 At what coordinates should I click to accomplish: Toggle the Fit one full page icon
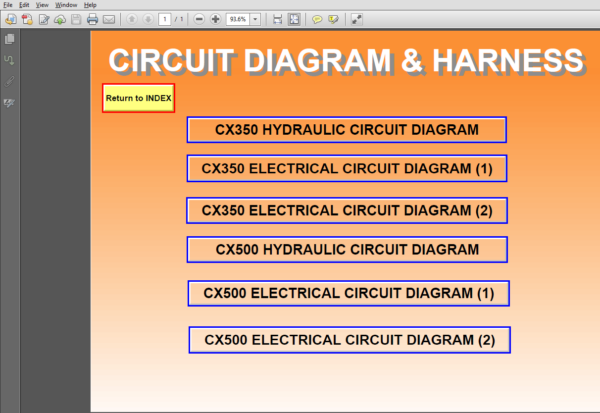(x=294, y=19)
